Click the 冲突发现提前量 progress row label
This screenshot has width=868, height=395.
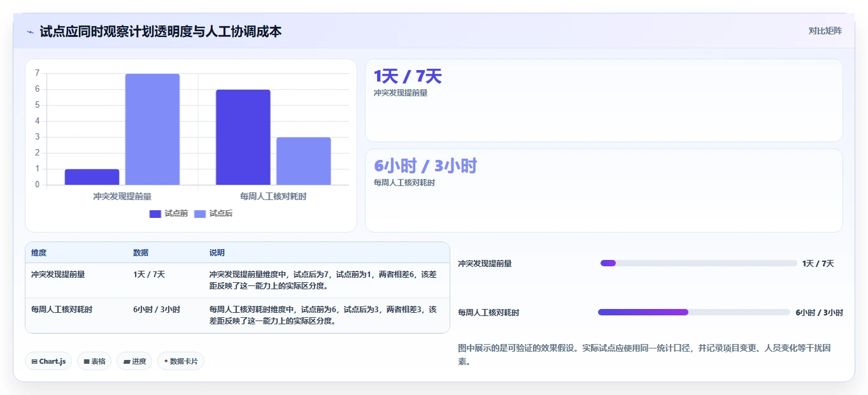click(485, 264)
